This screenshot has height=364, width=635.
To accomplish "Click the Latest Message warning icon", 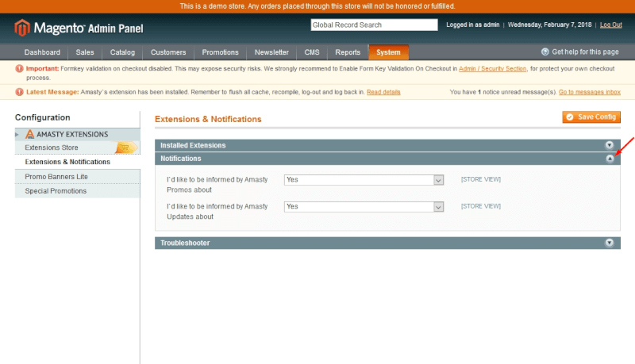I will coord(19,92).
